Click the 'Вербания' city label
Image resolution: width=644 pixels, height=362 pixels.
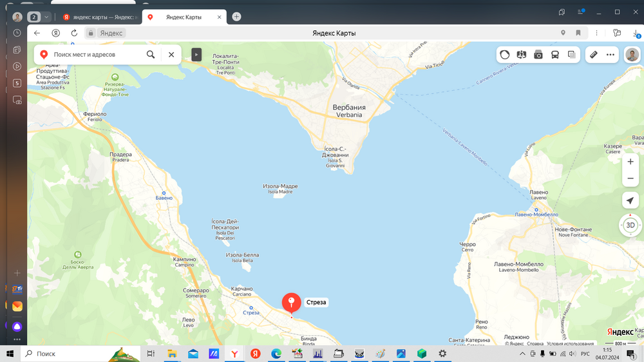(349, 107)
